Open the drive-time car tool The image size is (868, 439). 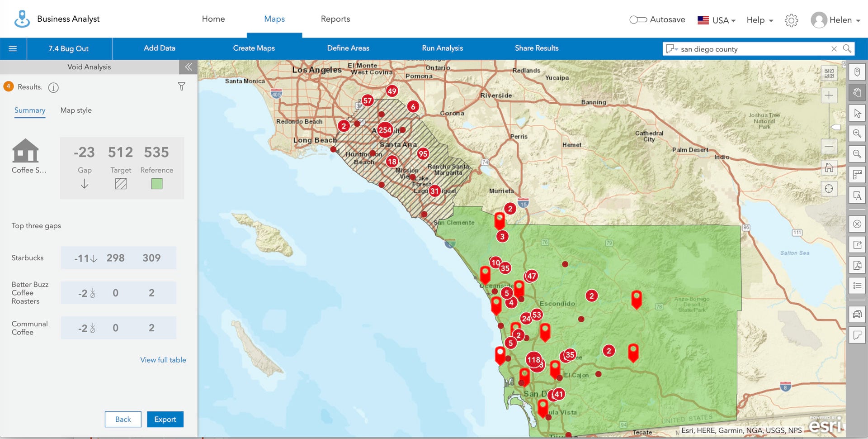857,314
